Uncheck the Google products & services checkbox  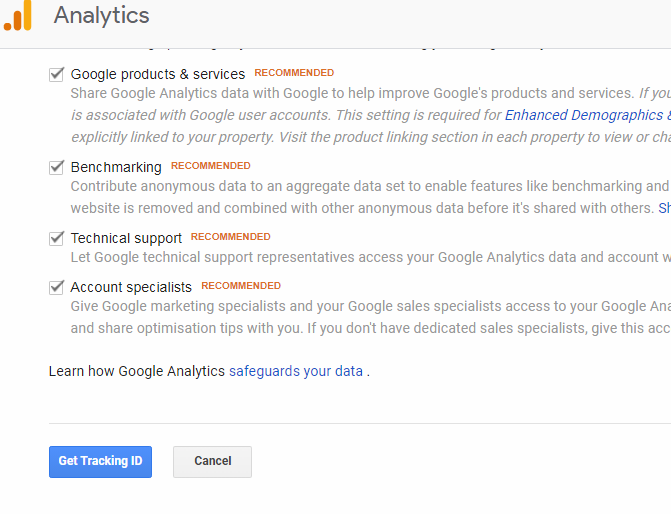pos(56,74)
